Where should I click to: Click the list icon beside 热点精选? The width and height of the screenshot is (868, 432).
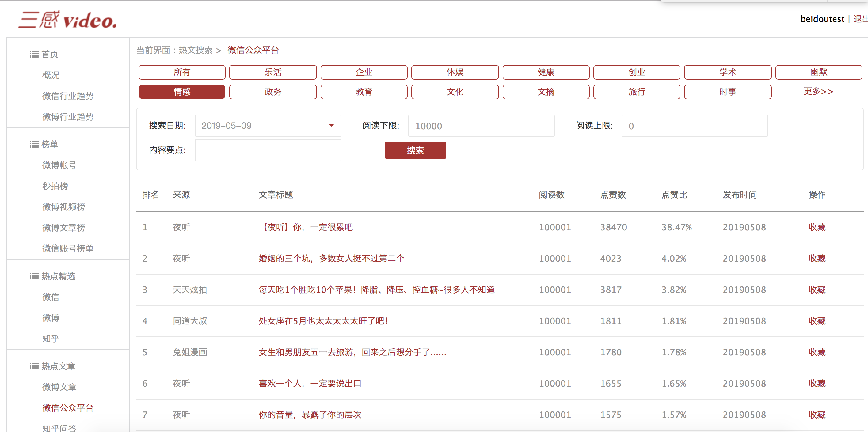point(34,276)
